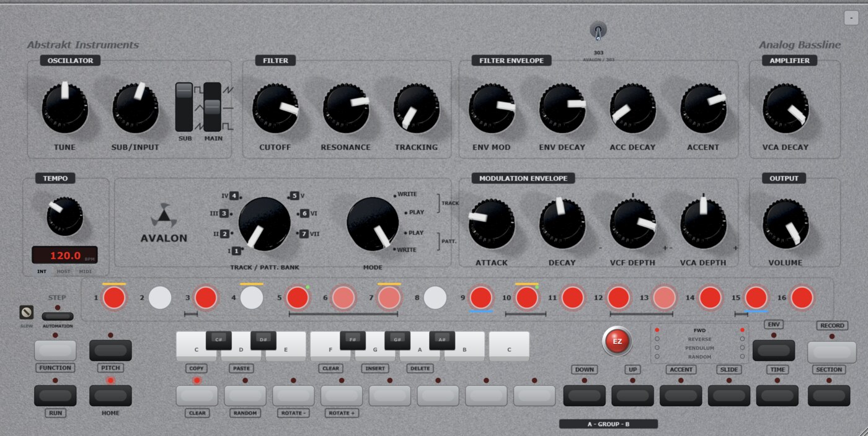This screenshot has height=436, width=868.
Task: Click the DOWN octave button
Action: pyautogui.click(x=584, y=396)
